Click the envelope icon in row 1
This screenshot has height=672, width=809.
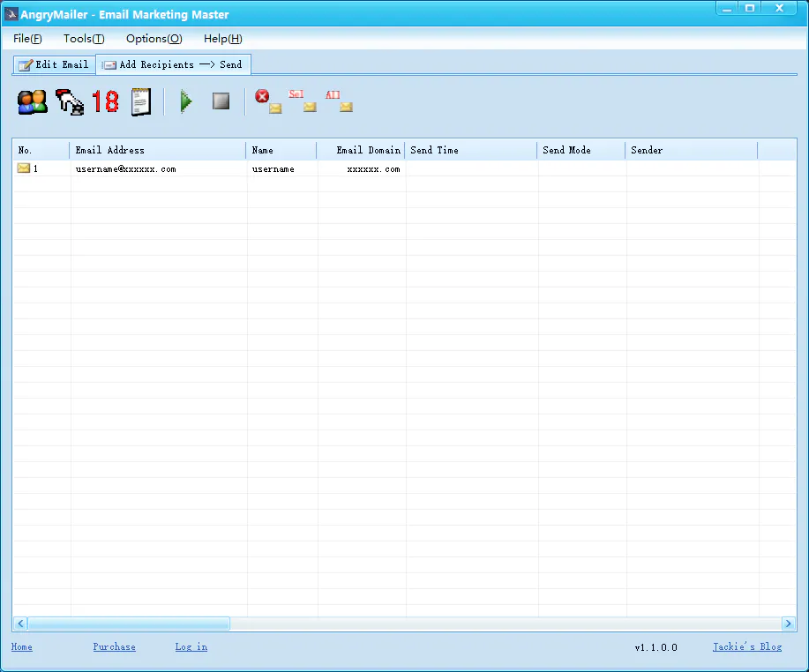point(23,168)
